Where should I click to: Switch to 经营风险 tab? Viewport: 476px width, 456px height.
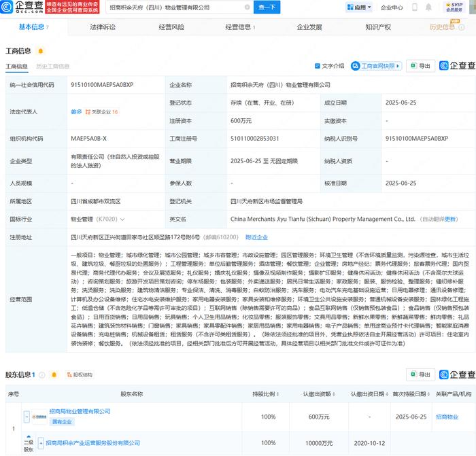[171, 27]
